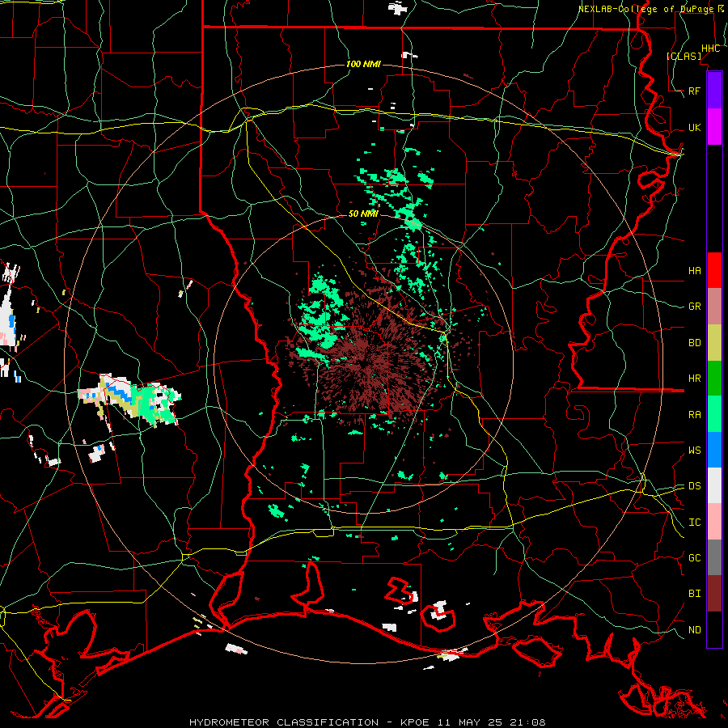Click the RF purple legend swatch
This screenshot has height=728, width=728.
point(714,91)
